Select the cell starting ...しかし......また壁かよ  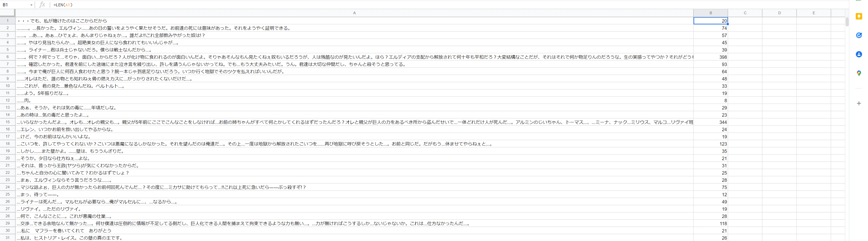pyautogui.click(x=354, y=151)
